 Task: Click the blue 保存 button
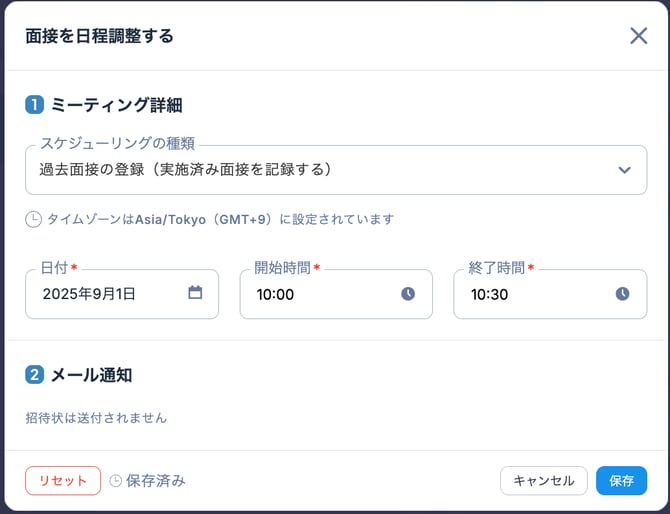(x=621, y=481)
